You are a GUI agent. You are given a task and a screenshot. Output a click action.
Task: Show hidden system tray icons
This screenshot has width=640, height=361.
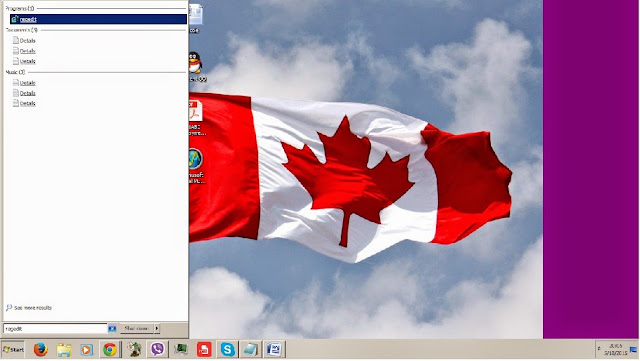(x=599, y=349)
